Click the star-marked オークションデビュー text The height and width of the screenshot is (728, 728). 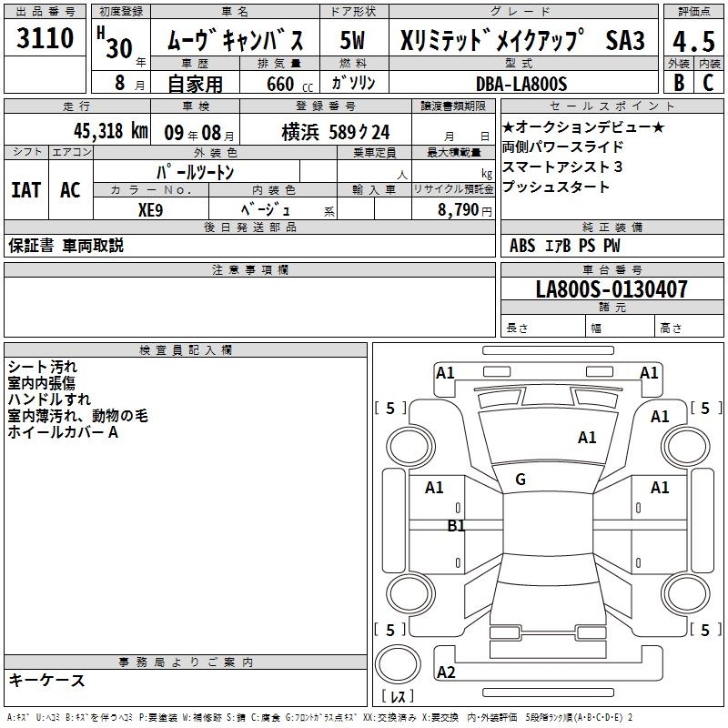click(582, 126)
